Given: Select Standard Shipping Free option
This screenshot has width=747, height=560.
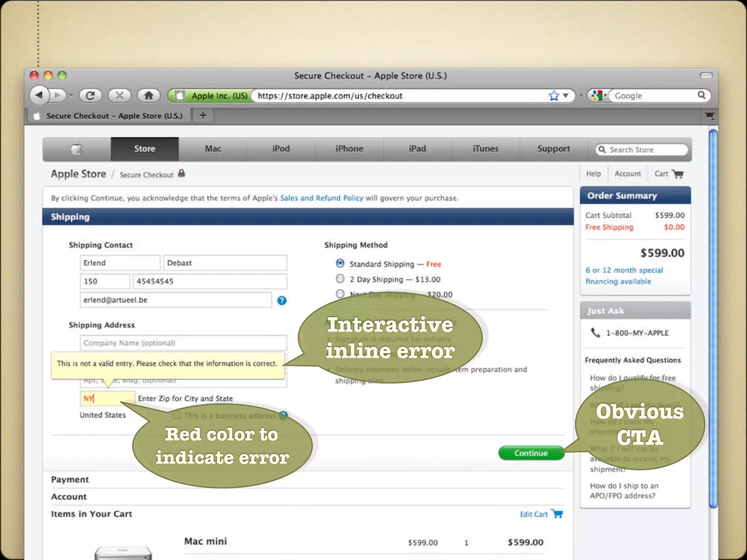Looking at the screenshot, I should 340,263.
